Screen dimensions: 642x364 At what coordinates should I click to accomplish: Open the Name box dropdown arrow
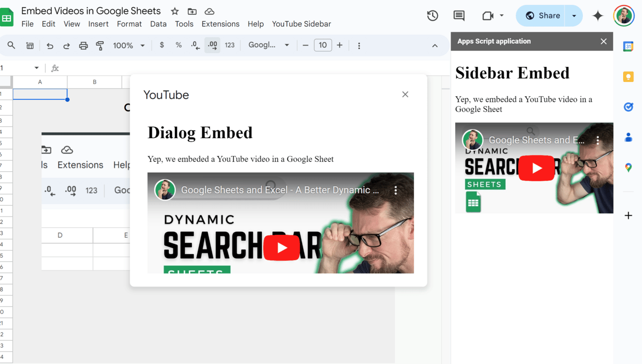(36, 68)
